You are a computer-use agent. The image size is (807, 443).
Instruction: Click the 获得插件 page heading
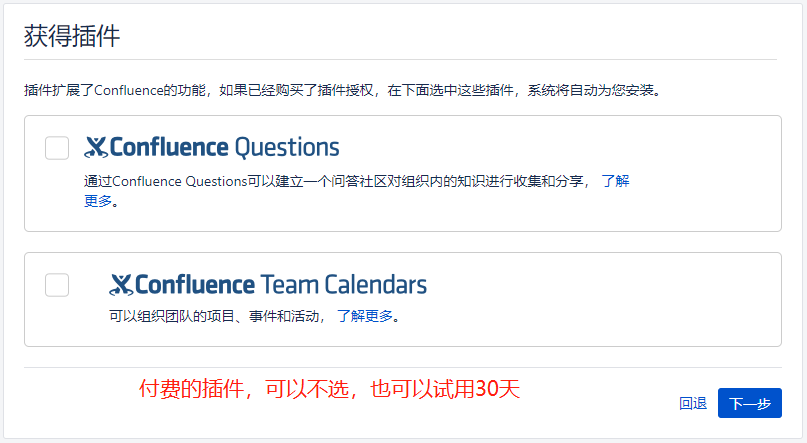[x=72, y=37]
